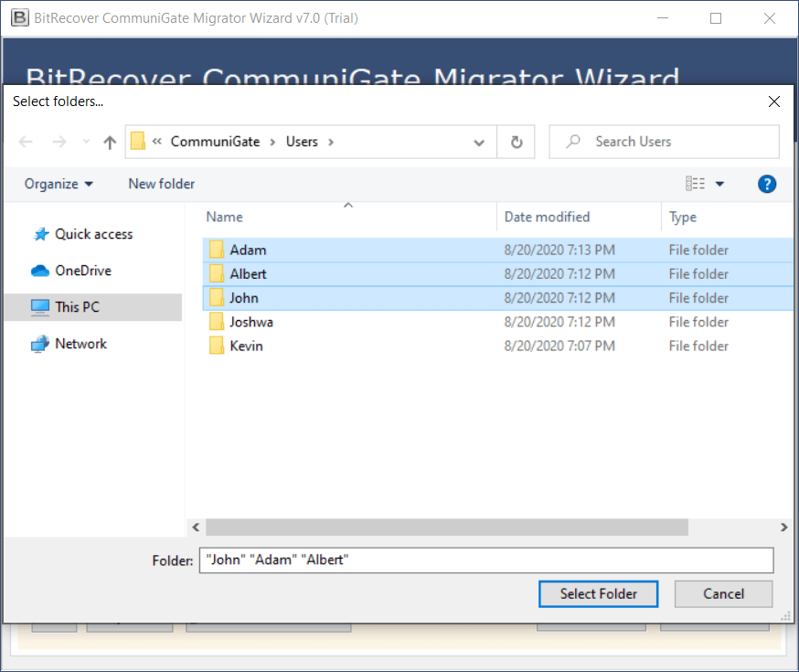Show hidden breadcrumb path via double chevron
Viewport: 799px width, 672px height.
tap(157, 141)
